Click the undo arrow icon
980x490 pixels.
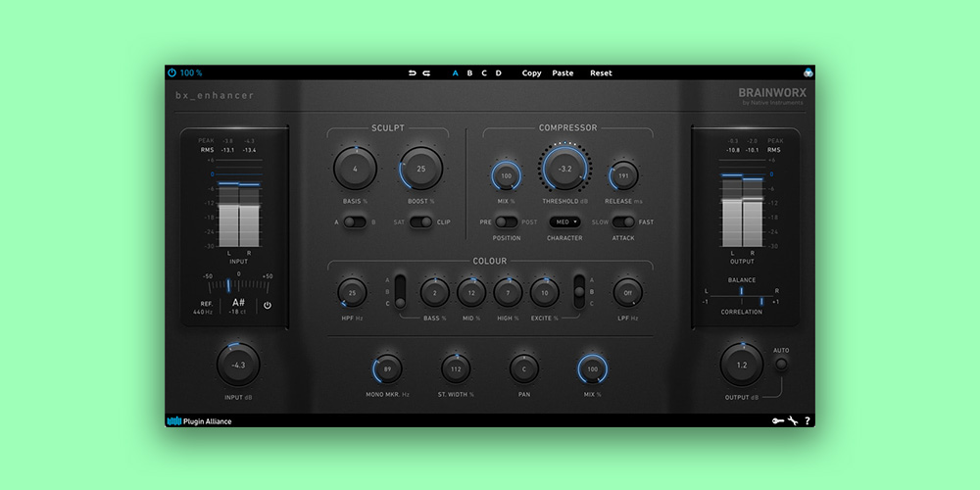click(412, 73)
